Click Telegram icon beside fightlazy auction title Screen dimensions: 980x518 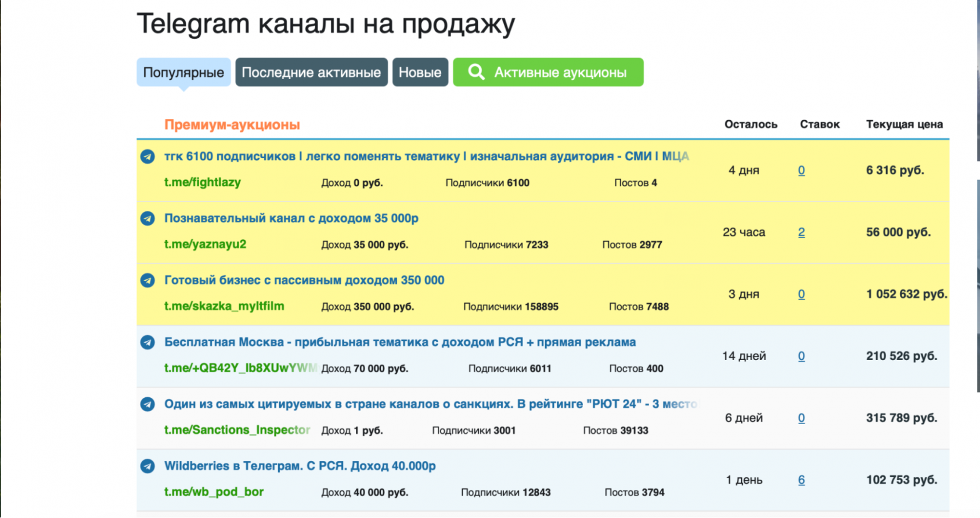(x=147, y=156)
